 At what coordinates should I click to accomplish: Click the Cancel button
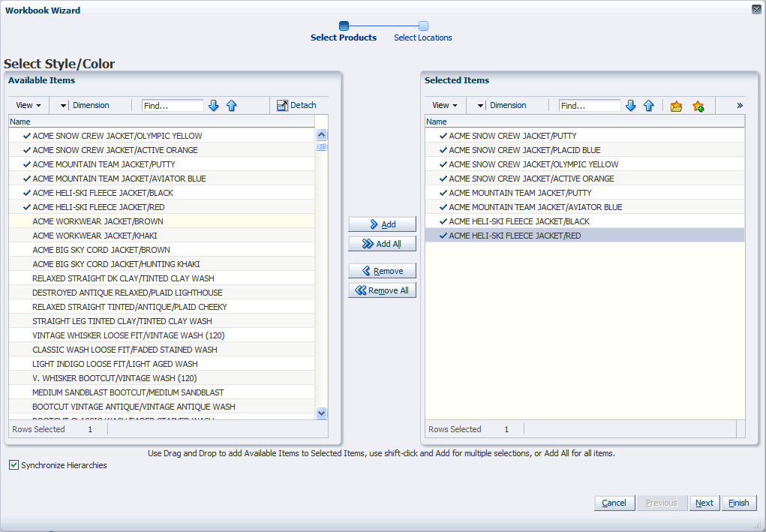pyautogui.click(x=614, y=503)
